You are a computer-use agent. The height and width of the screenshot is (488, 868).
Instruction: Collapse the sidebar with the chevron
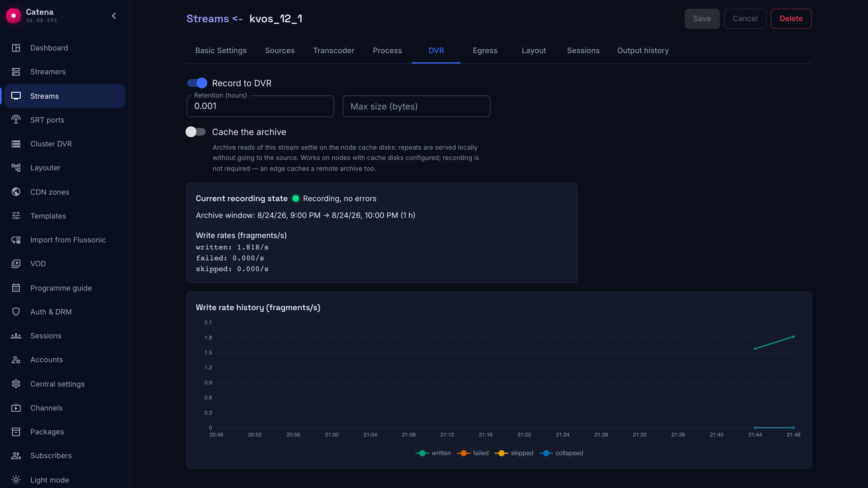tap(114, 16)
